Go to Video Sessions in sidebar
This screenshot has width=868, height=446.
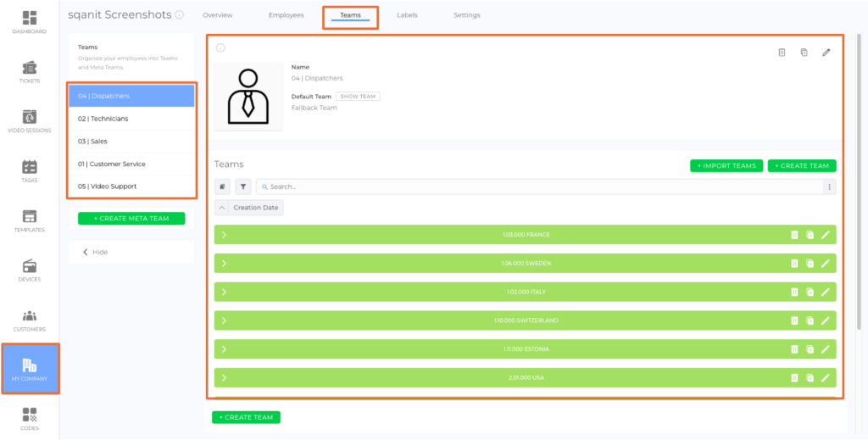30,121
